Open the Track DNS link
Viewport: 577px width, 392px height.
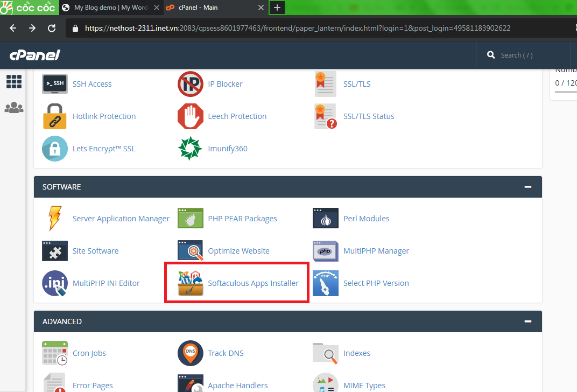[x=226, y=353]
